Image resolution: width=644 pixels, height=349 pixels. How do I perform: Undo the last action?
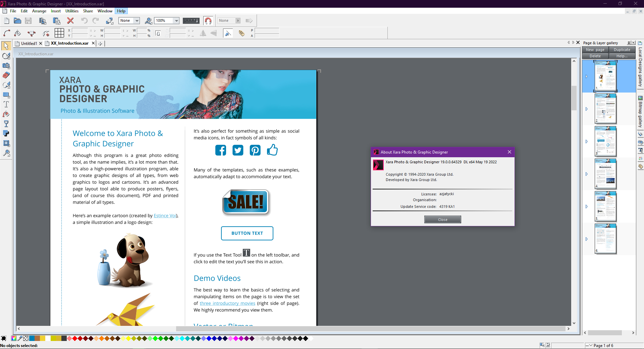84,21
